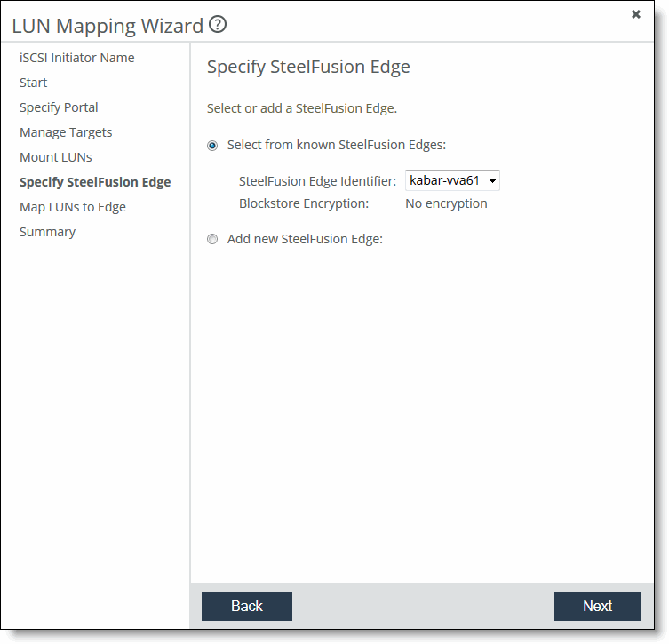Navigate to the Manage Targets step

tap(66, 132)
